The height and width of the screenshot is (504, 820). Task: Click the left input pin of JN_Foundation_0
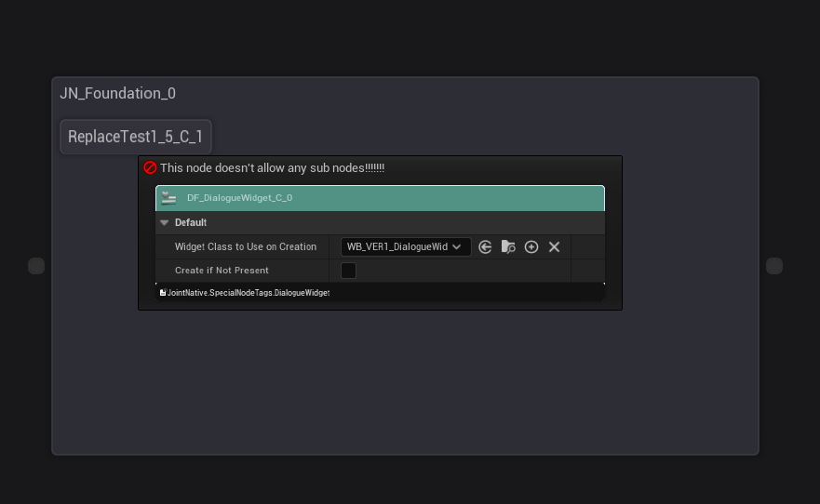tap(36, 266)
